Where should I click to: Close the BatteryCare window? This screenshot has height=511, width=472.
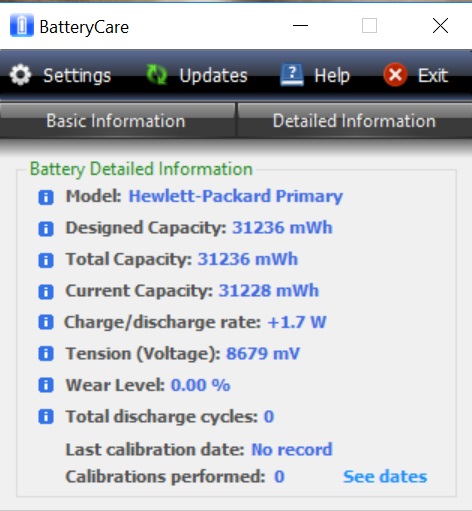[x=440, y=26]
